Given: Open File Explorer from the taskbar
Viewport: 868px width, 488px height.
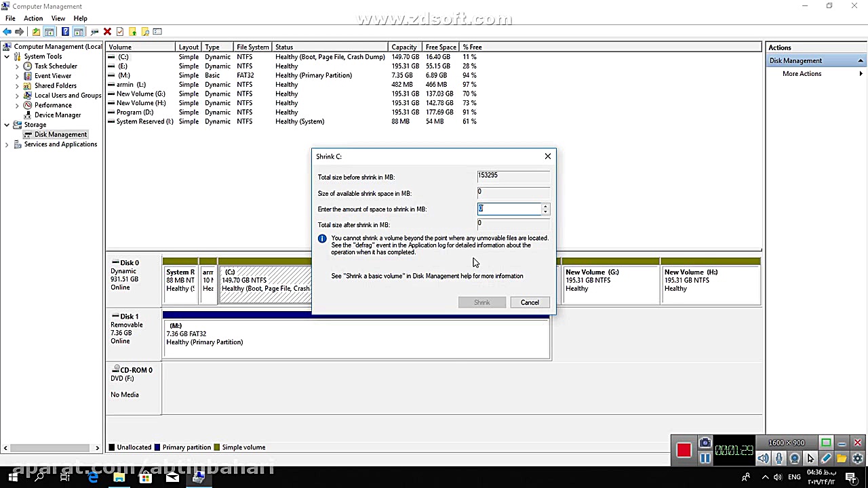Looking at the screenshot, I should tap(119, 478).
